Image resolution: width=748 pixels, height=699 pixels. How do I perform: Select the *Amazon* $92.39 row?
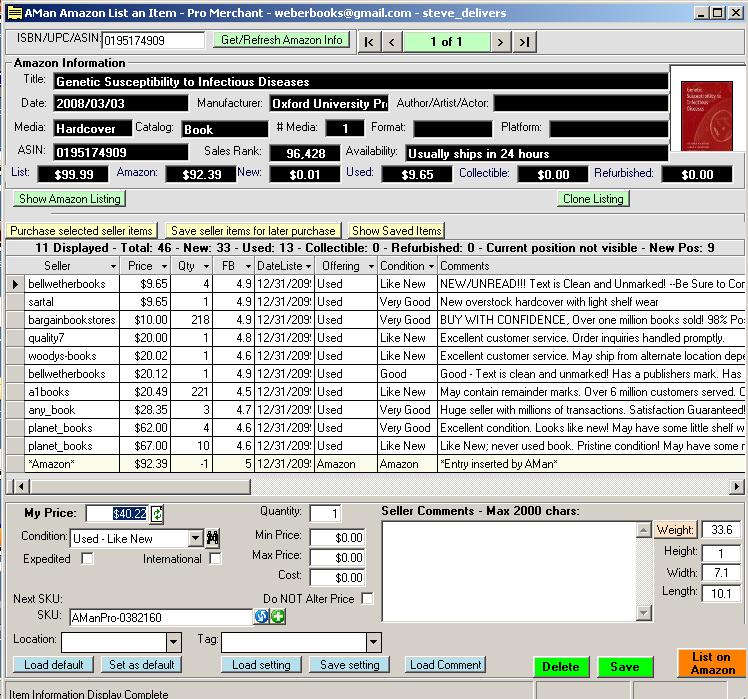point(376,464)
